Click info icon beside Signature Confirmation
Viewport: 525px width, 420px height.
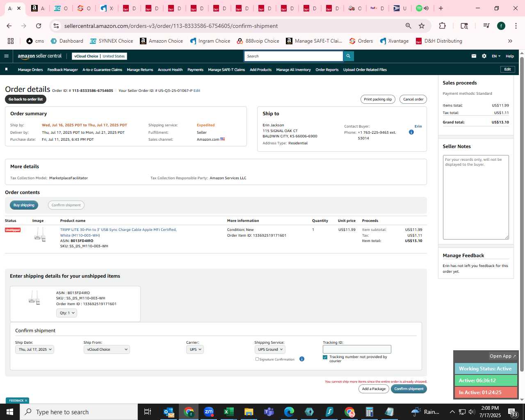[302, 359]
